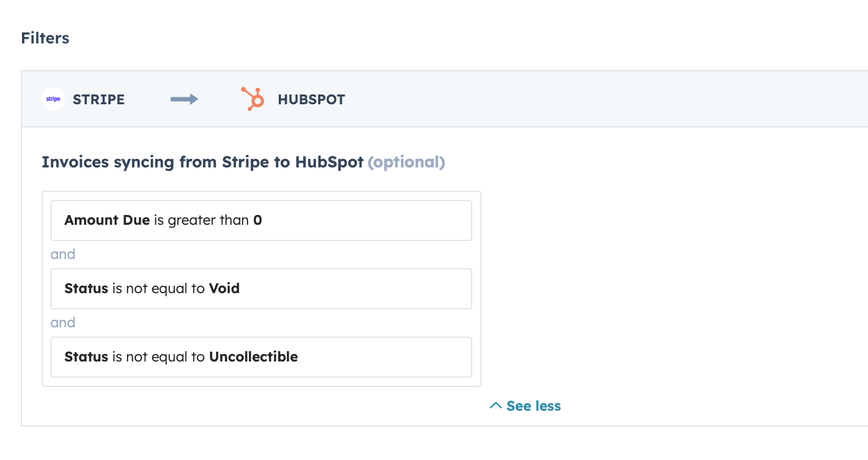Screen dimensions: 868x460
Task: Click the first 'and' connector below Amount Due
Action: (63, 254)
